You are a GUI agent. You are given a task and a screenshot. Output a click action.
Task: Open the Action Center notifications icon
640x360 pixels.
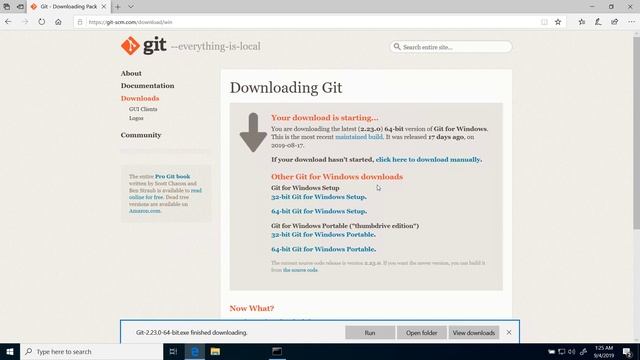pyautogui.click(x=628, y=351)
